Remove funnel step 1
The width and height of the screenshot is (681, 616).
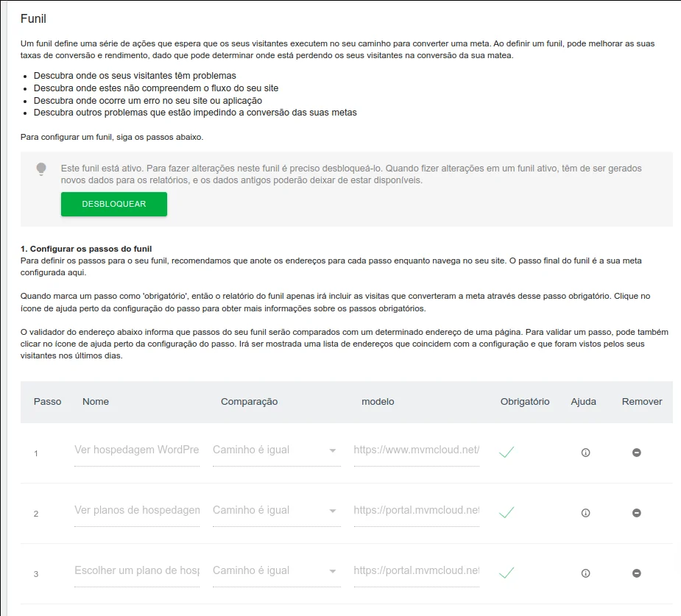637,453
